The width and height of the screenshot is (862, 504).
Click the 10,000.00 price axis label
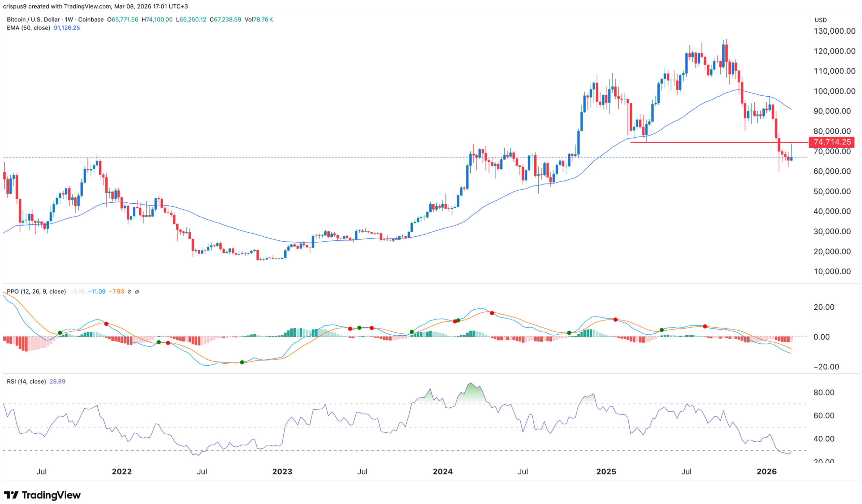coord(832,272)
